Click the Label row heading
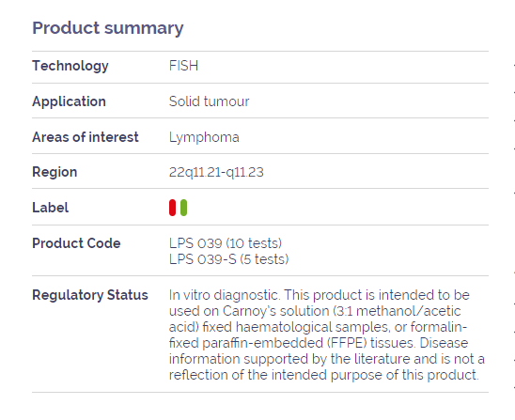The height and width of the screenshot is (420, 515). coord(50,208)
